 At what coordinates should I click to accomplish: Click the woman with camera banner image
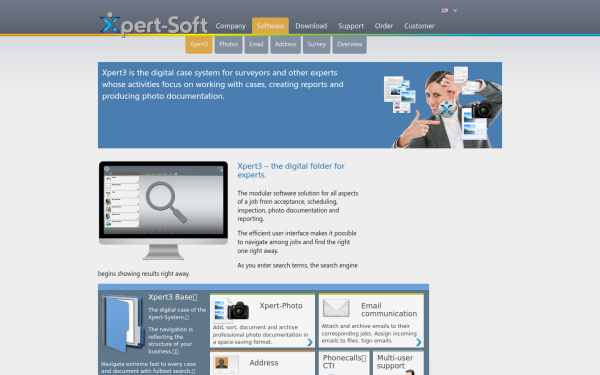click(443, 107)
